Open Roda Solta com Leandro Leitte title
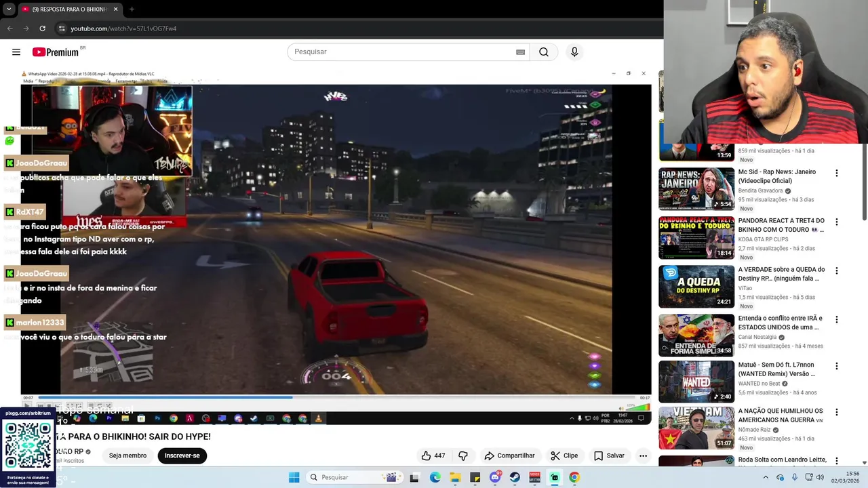 (x=783, y=460)
